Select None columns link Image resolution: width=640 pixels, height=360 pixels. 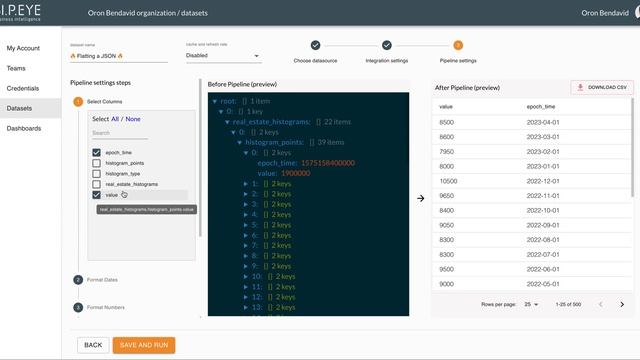tap(133, 119)
